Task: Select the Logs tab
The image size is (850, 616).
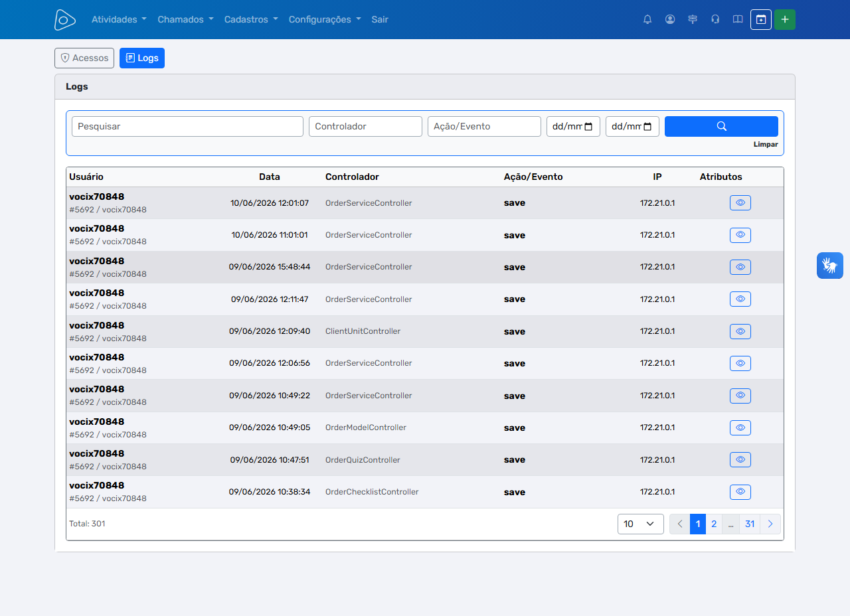Action: [142, 58]
